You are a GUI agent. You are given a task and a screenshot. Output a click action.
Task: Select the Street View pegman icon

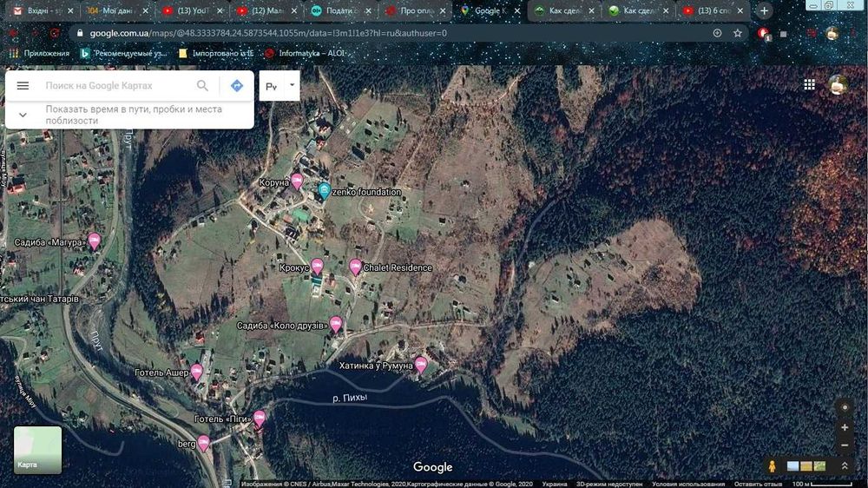click(772, 466)
